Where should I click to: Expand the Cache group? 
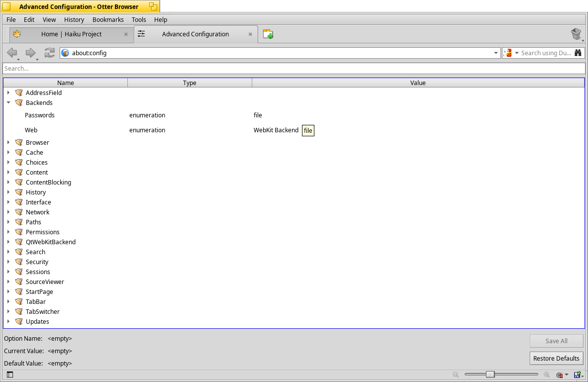[8, 152]
